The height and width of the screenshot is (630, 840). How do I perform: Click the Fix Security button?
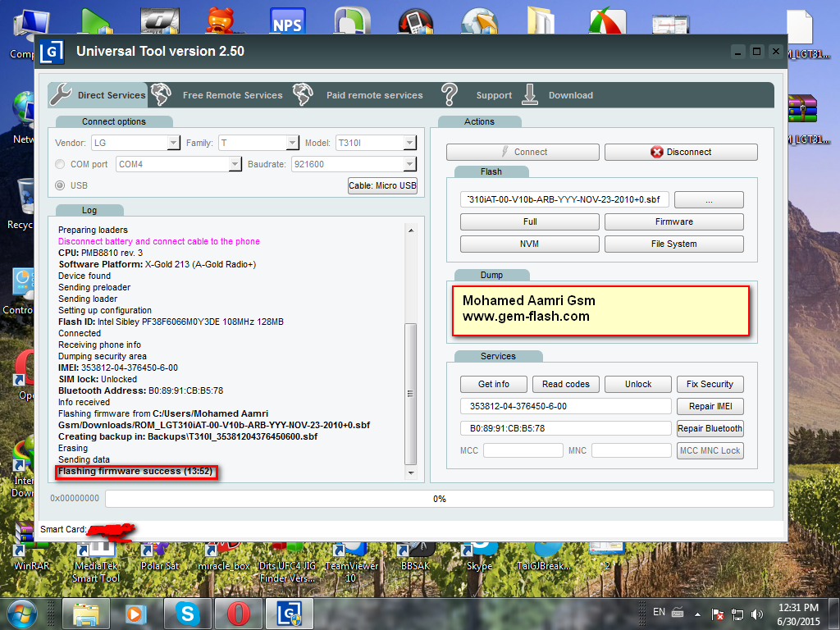[x=710, y=384]
